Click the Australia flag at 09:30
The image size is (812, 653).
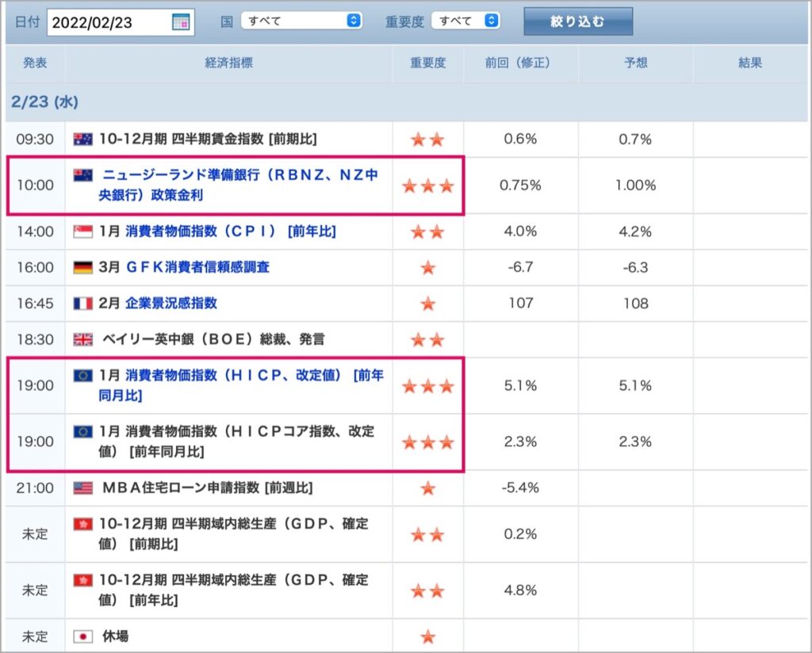[x=82, y=139]
